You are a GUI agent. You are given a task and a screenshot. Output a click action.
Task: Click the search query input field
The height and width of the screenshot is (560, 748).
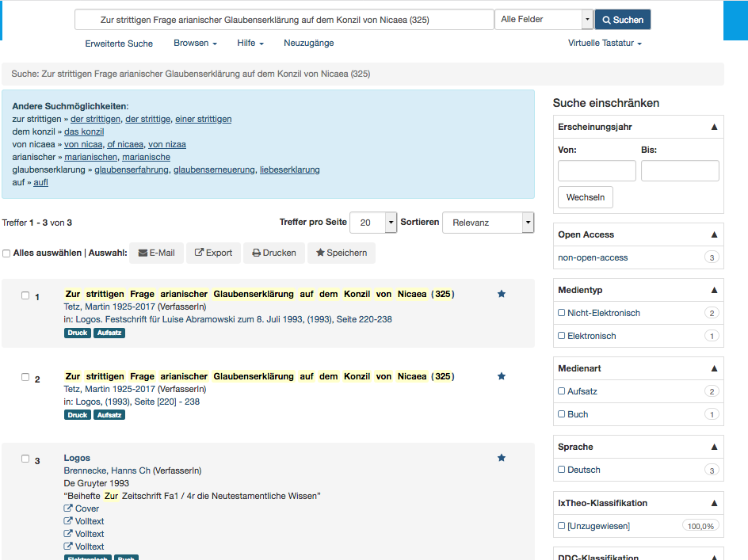[x=284, y=20]
